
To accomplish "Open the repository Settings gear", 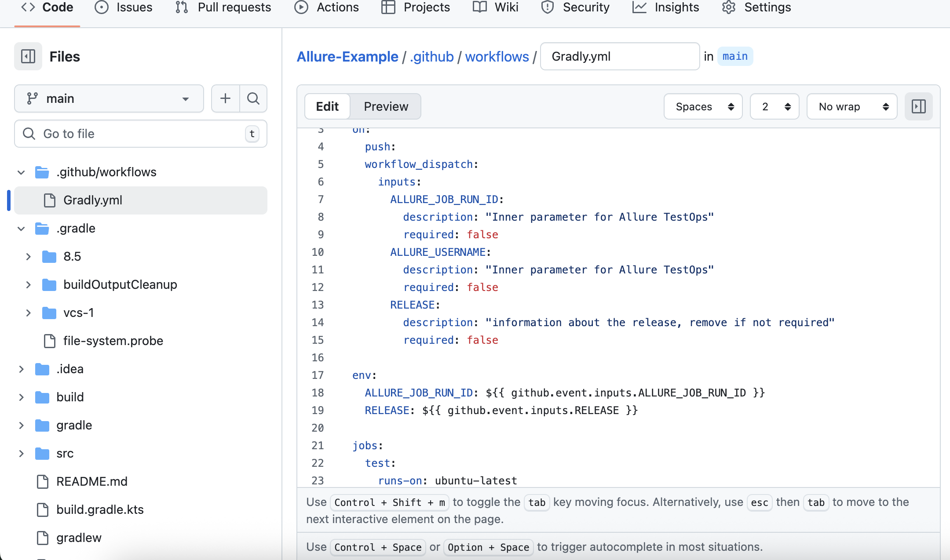I will (728, 7).
